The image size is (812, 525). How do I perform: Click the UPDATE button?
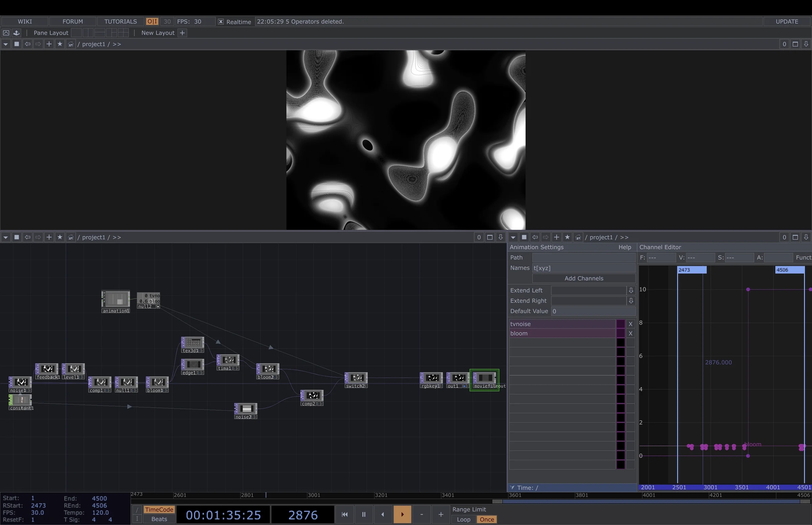point(787,21)
